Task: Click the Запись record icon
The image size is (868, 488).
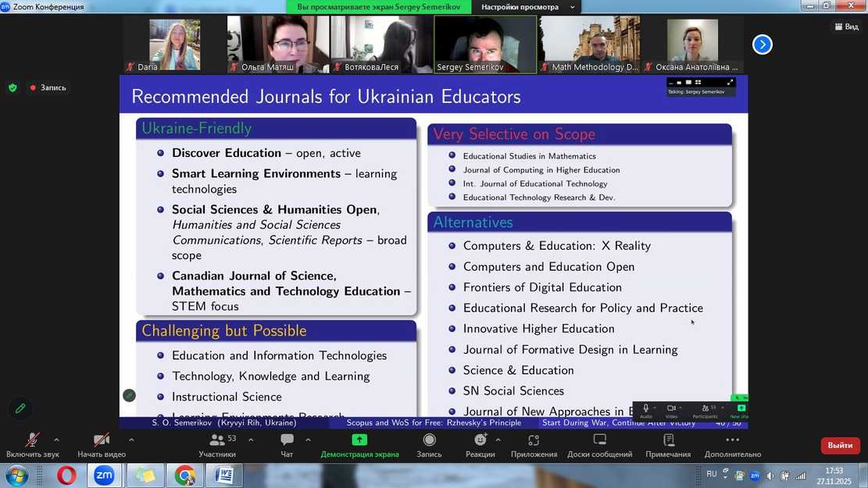Action: click(429, 441)
